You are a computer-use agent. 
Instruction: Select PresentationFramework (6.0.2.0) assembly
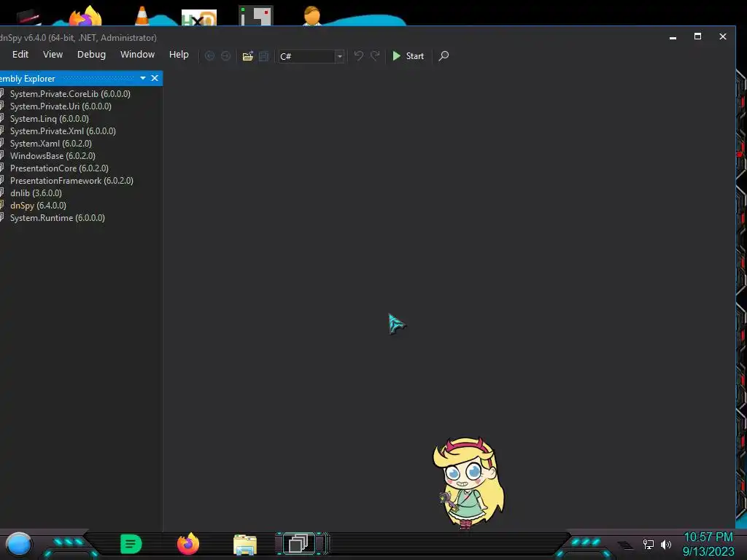[71, 181]
